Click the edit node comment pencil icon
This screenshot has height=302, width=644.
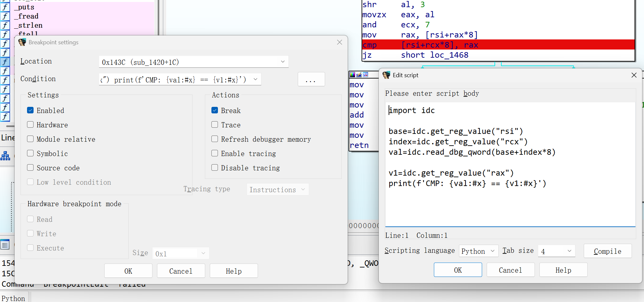[359, 75]
